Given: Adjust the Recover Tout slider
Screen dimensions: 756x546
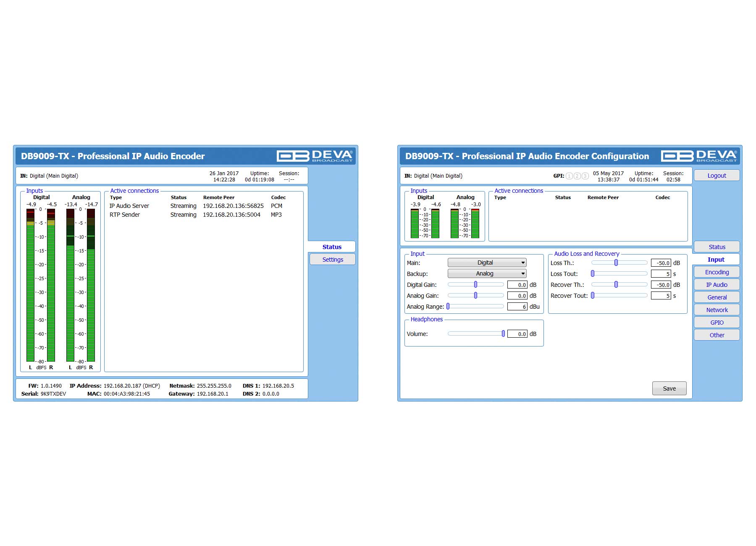Looking at the screenshot, I should point(619,295).
